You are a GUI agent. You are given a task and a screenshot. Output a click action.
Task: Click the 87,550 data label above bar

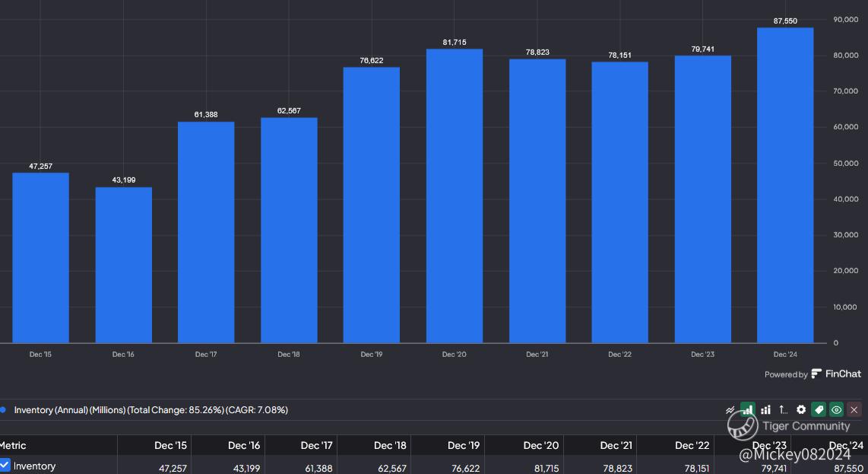pyautogui.click(x=785, y=21)
